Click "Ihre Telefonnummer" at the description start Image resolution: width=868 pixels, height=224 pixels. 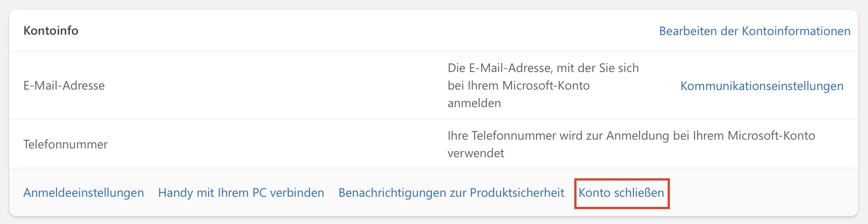pos(502,136)
